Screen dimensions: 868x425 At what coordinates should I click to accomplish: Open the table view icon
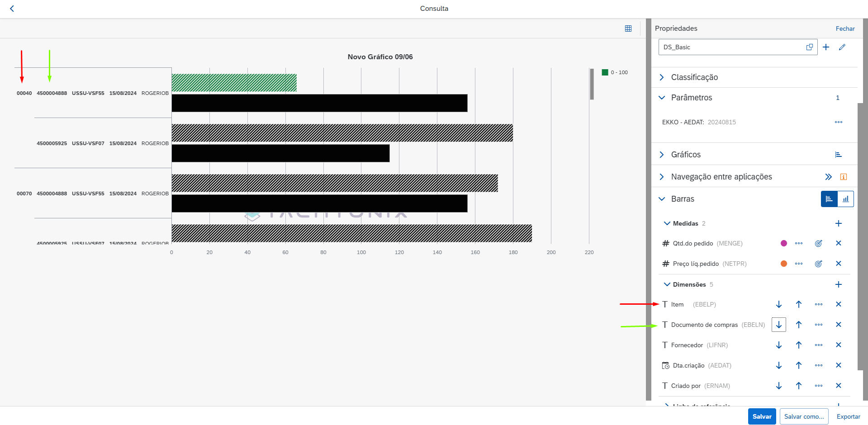[628, 28]
